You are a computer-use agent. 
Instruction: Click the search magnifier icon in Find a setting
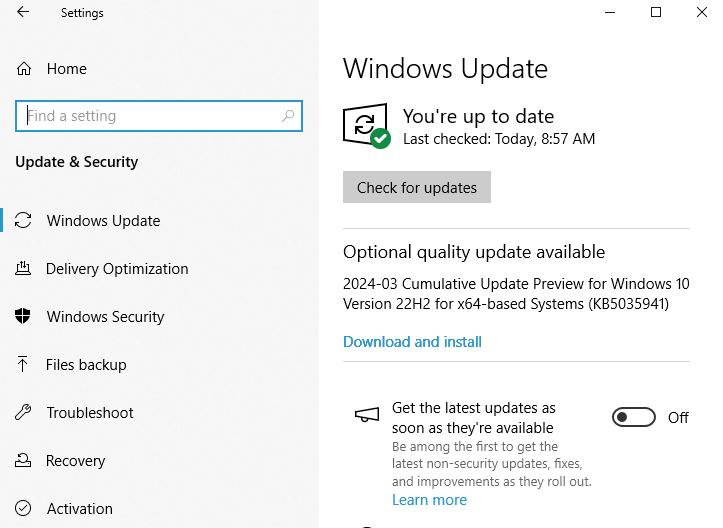(x=288, y=116)
